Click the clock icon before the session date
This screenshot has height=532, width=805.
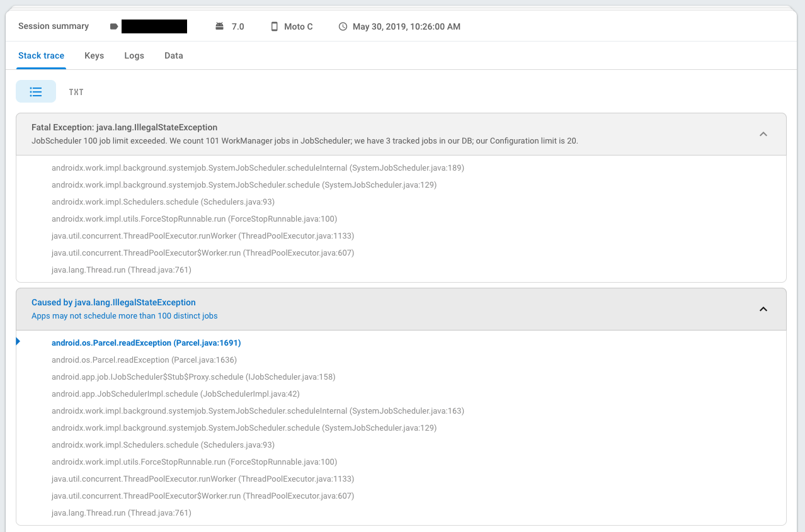coord(343,26)
